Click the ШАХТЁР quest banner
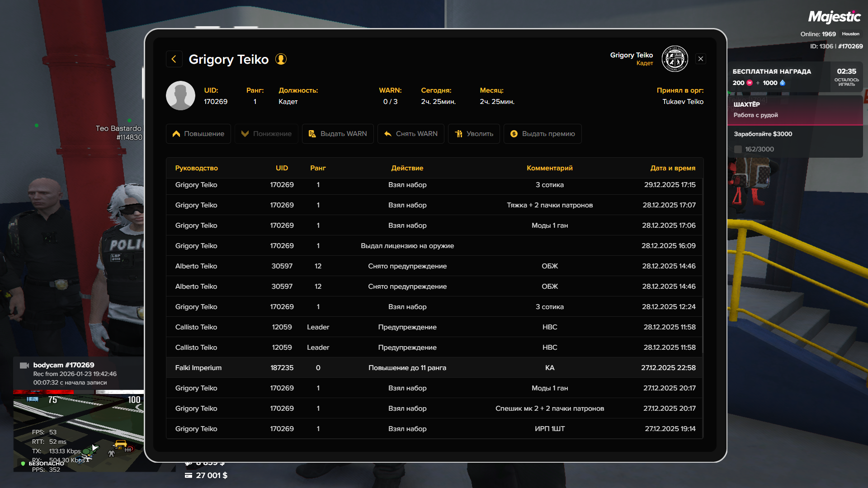The width and height of the screenshot is (868, 488). tap(795, 110)
